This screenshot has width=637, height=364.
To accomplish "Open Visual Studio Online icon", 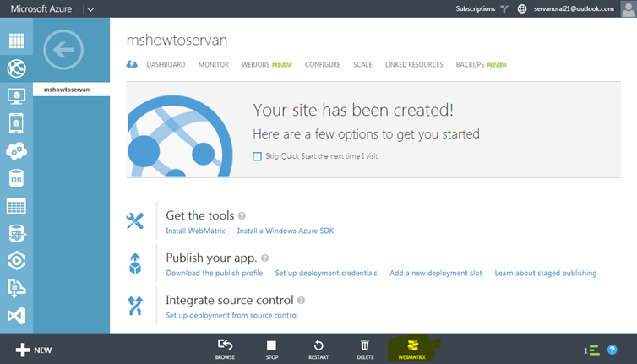I will [x=16, y=316].
